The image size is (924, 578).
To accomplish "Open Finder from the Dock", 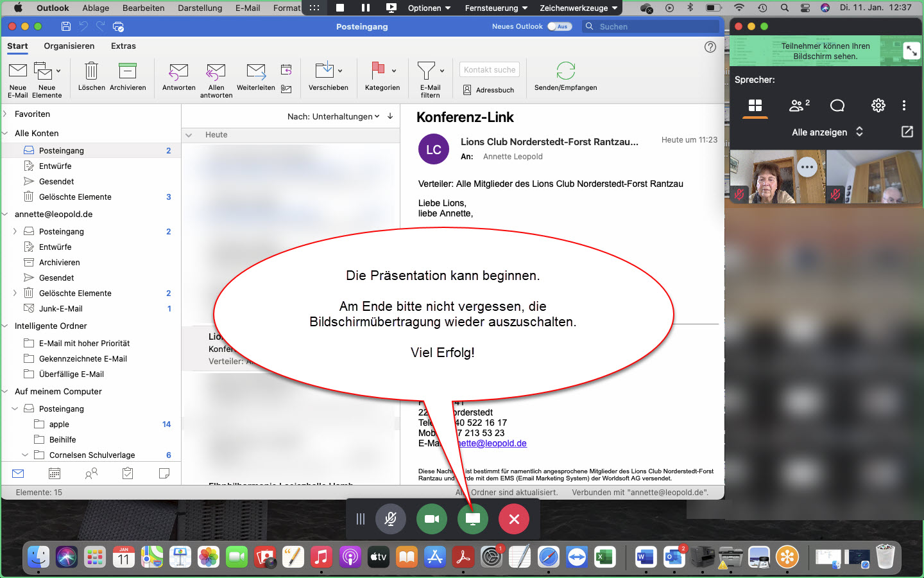I will pos(38,556).
